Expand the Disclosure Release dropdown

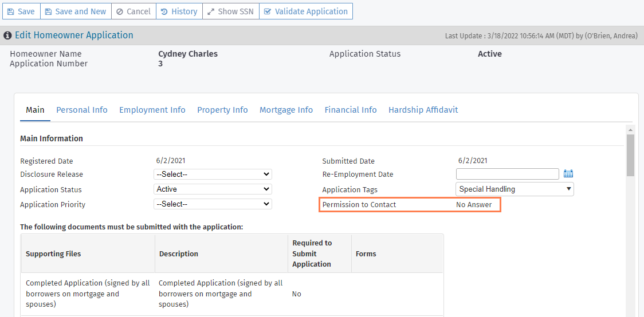(213, 174)
